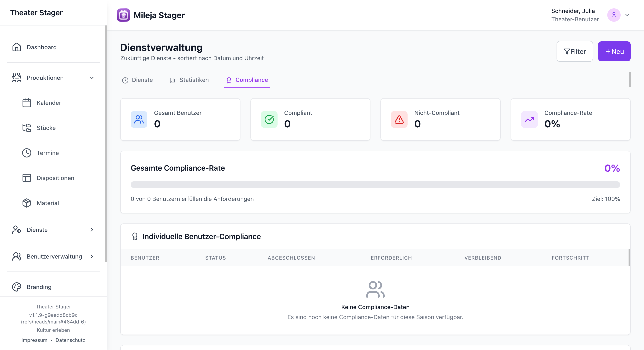
Task: Click the Mileja Stager app logo
Action: click(x=124, y=15)
